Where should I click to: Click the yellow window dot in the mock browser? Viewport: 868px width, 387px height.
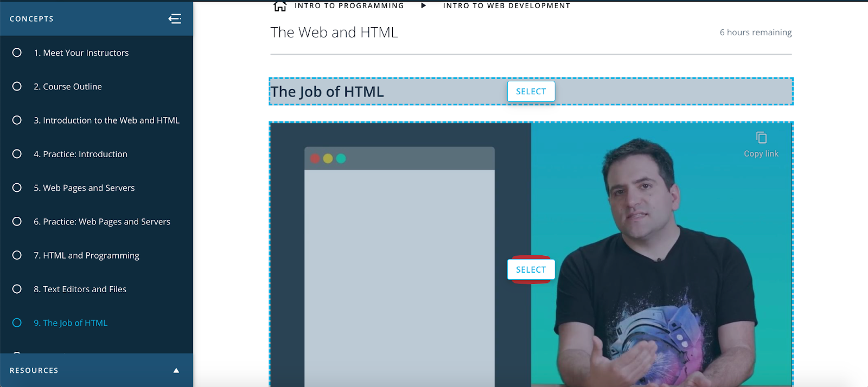pos(328,158)
